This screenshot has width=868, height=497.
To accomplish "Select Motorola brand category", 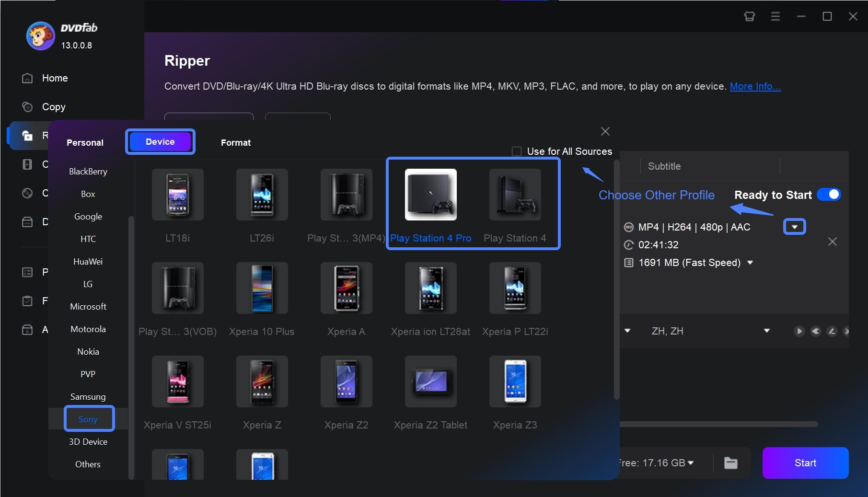I will click(x=88, y=329).
